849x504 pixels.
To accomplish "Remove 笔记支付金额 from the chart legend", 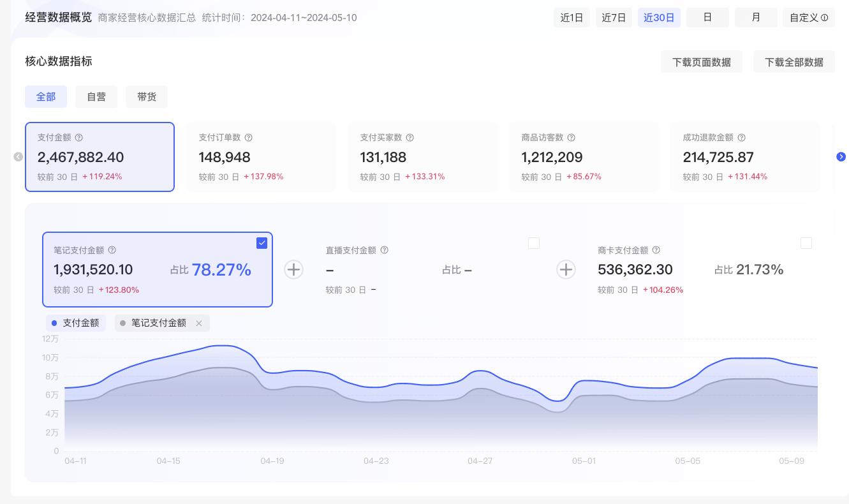I will coord(199,323).
